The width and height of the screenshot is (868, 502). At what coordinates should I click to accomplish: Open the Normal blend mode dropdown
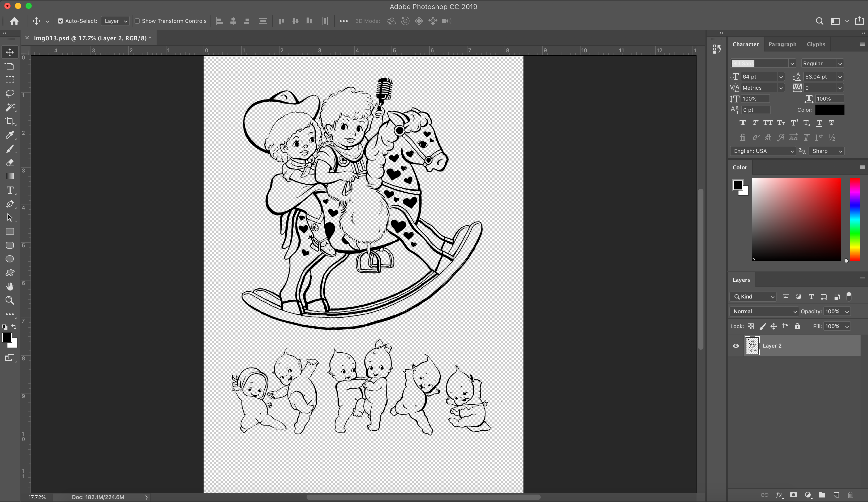[x=764, y=311]
